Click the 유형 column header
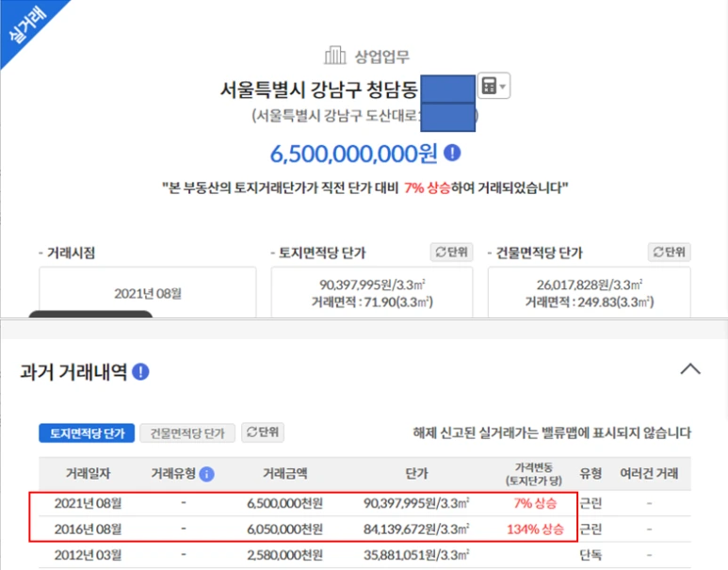Screen dimensions: 728x570 tap(590, 473)
